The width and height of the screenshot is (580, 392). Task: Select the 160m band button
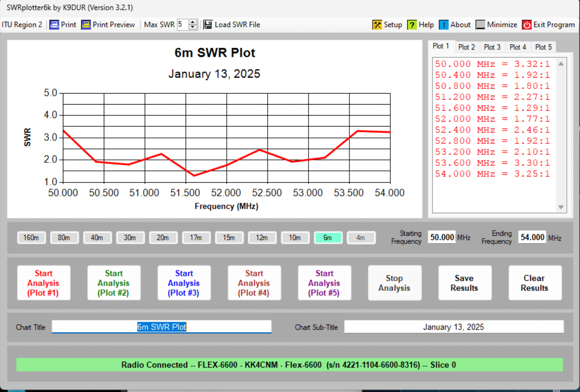coord(31,238)
